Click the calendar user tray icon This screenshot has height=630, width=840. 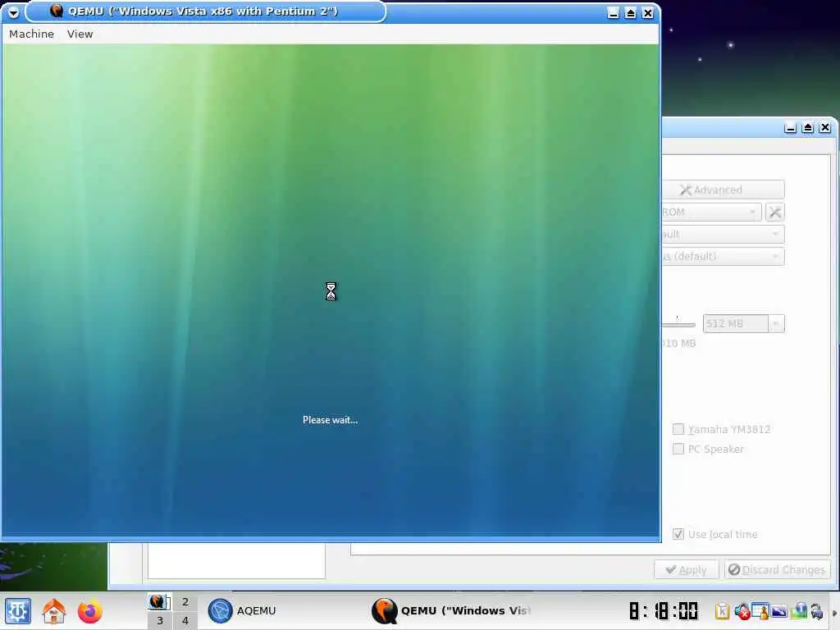760,610
